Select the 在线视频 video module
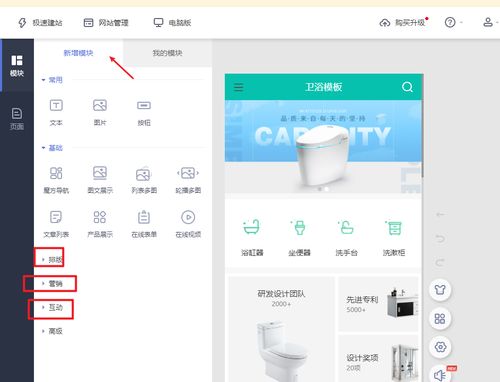 click(188, 224)
